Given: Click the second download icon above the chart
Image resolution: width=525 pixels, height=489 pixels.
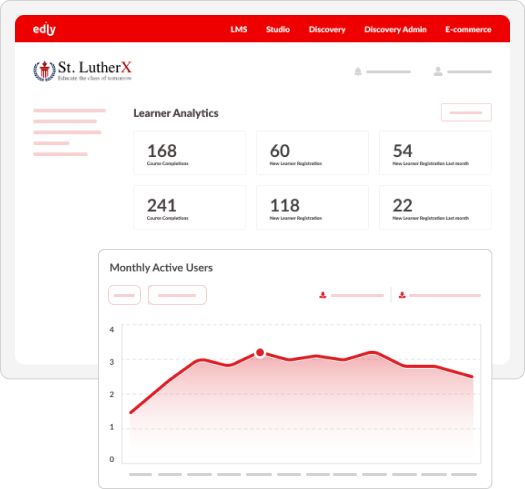Looking at the screenshot, I should pos(402,295).
